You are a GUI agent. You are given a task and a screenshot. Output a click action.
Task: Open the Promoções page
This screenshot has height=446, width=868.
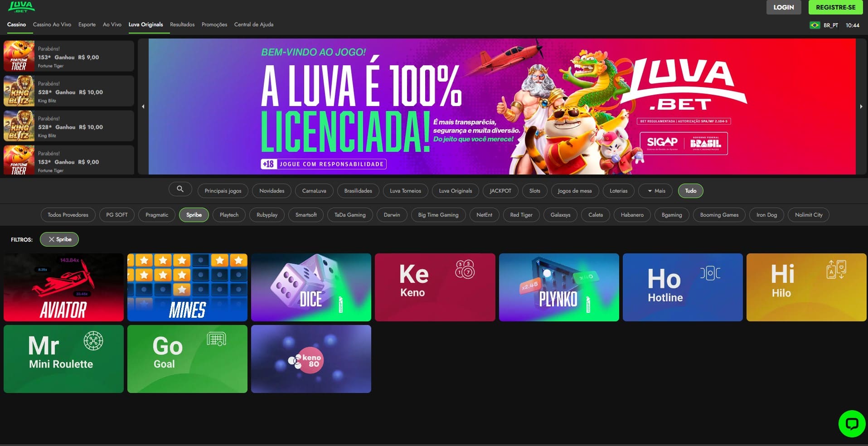tap(214, 24)
